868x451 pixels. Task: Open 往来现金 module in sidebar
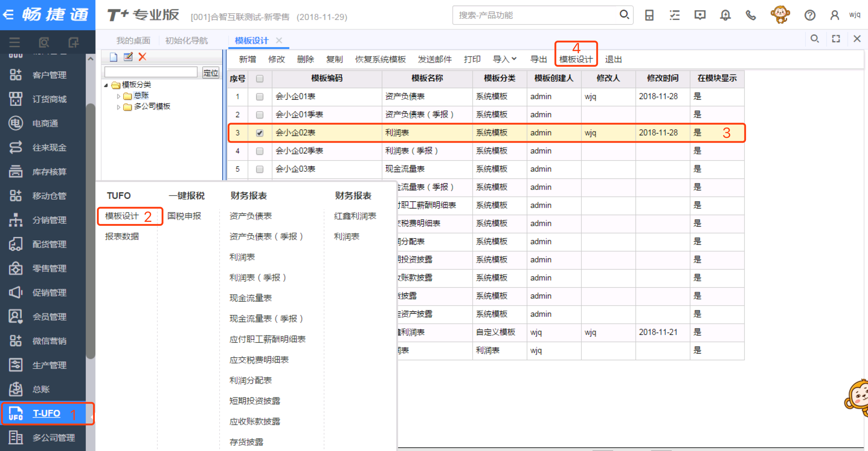pyautogui.click(x=43, y=148)
